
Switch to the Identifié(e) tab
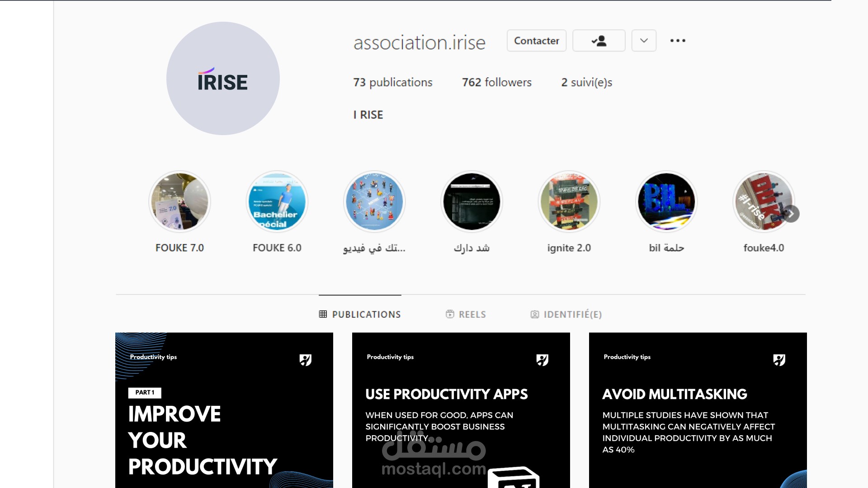point(566,314)
